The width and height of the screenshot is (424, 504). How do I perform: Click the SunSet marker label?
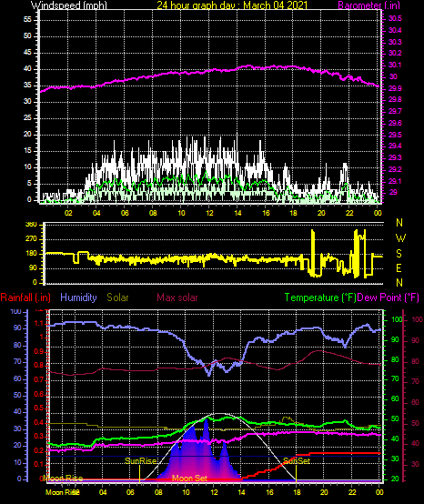tap(297, 461)
